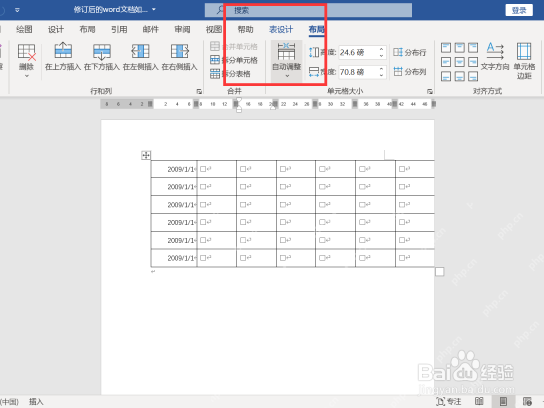Switch to Read Mode view
Screen dimensions: 544x408
click(479, 402)
